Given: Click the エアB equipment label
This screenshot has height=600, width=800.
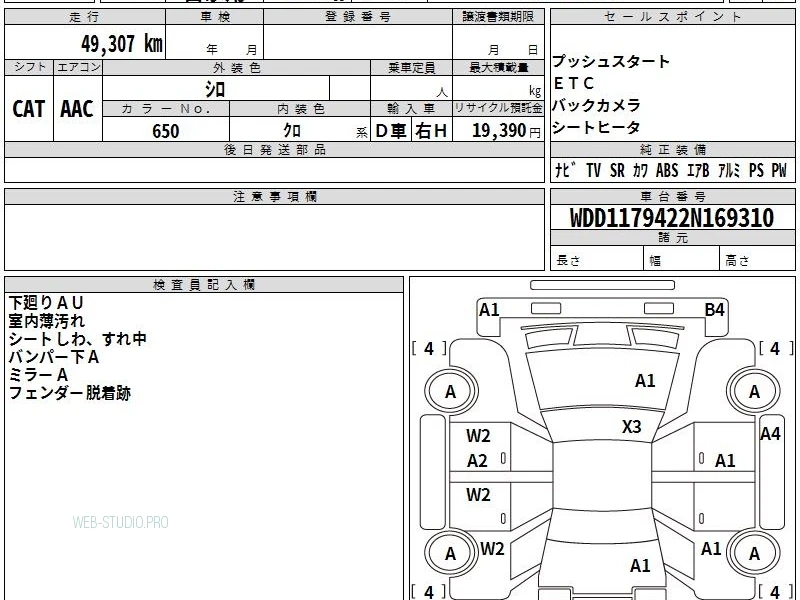Looking at the screenshot, I should point(698,170).
